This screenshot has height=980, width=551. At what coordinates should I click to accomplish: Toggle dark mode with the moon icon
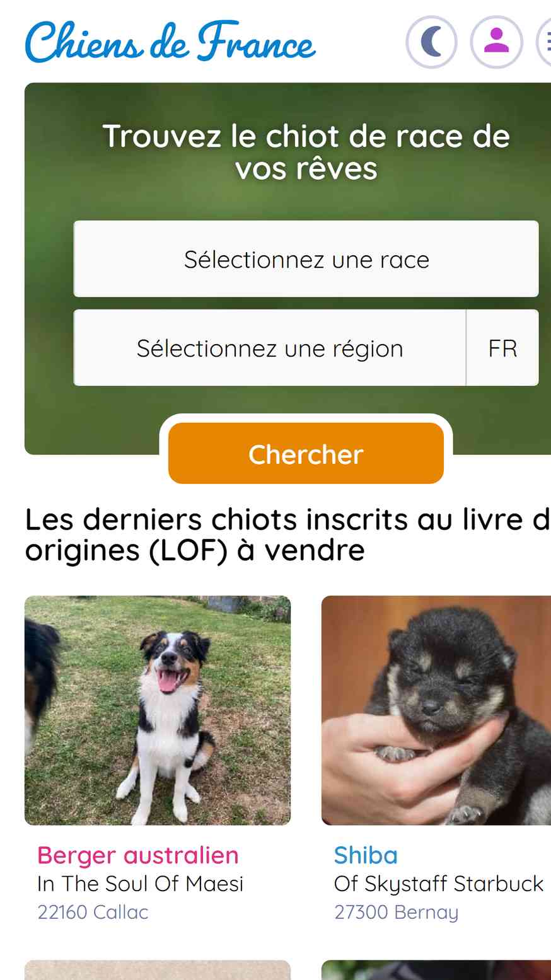tap(431, 42)
